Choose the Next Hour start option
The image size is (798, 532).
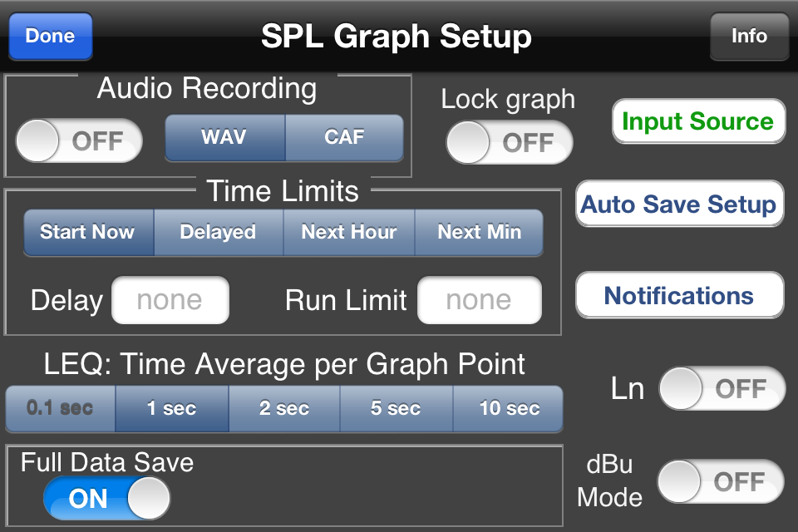click(x=349, y=233)
